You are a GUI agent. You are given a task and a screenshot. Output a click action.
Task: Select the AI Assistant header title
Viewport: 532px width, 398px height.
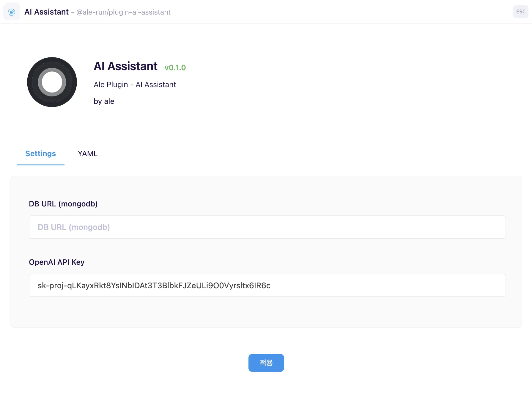click(46, 12)
